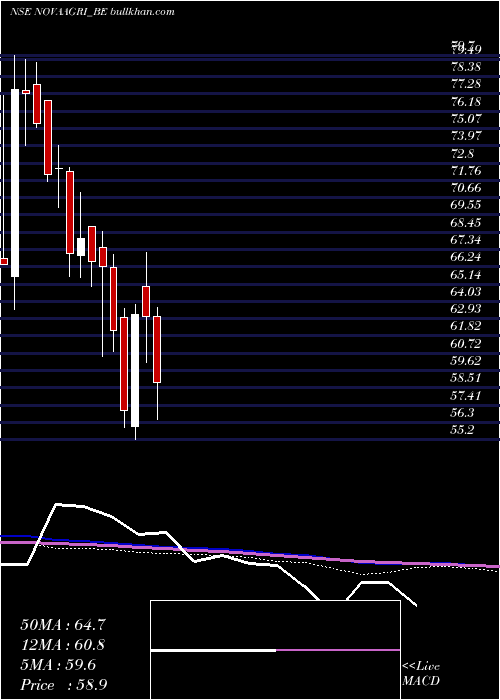Select the 66.24 price axis label
This screenshot has width=500, height=700.
(x=466, y=257)
